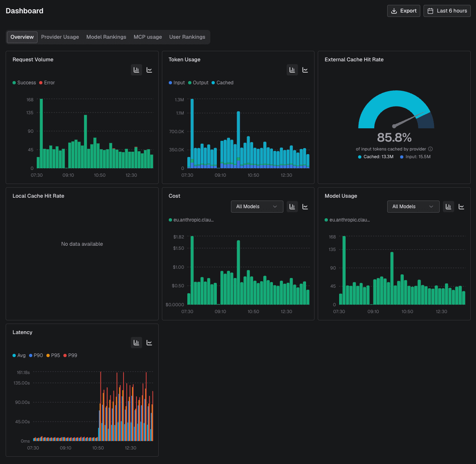This screenshot has height=464, width=476.
Task: Click the $1.82 axis label in Cost
Action: click(x=178, y=237)
